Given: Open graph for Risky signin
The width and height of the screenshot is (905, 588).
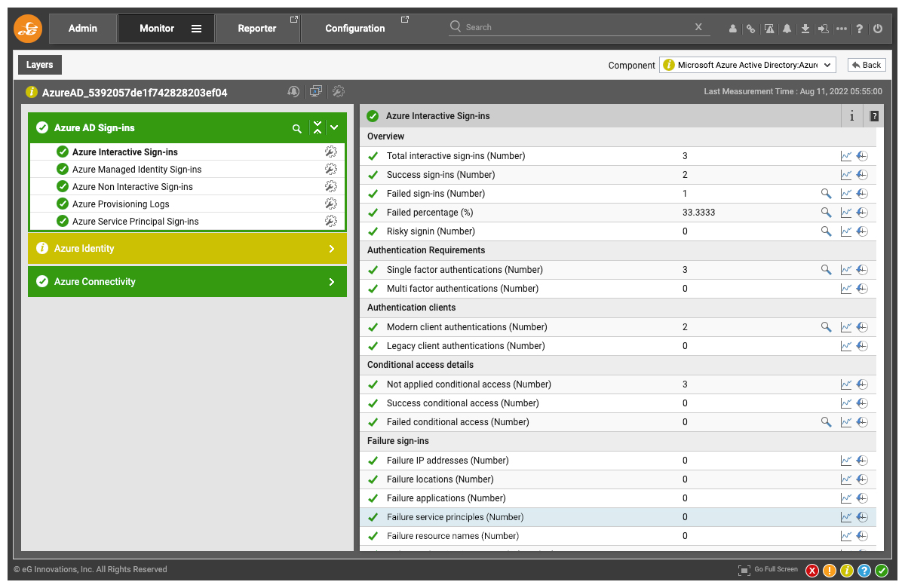Looking at the screenshot, I should click(846, 231).
